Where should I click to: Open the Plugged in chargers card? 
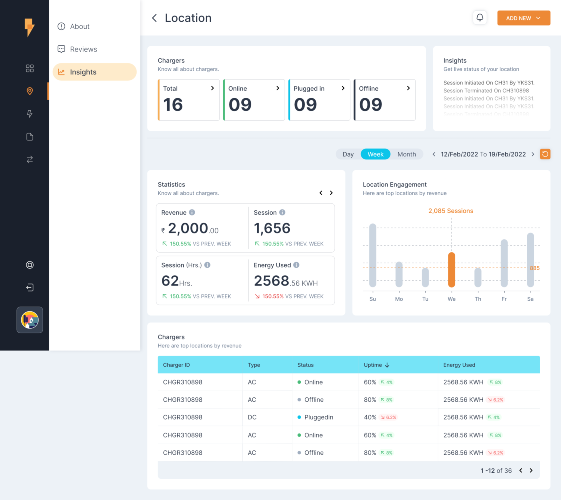tap(319, 100)
